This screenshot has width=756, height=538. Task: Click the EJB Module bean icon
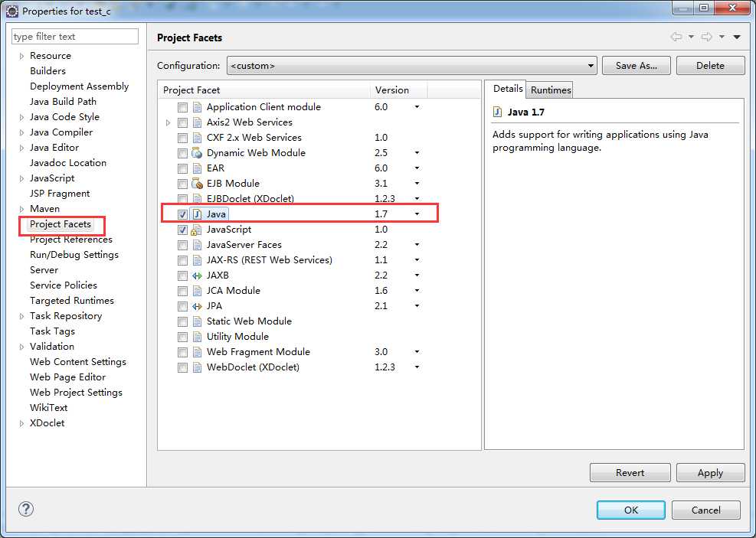point(197,184)
